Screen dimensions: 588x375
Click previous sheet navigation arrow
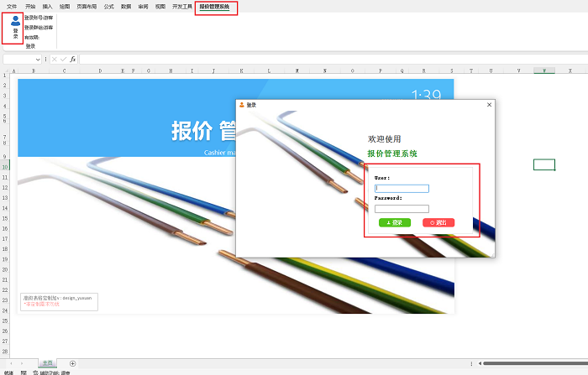click(11, 363)
